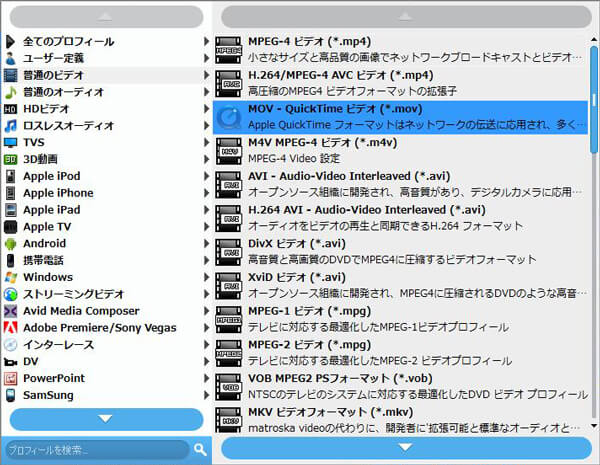Screen dimensions: 600x465
Task: Expand arrow next to HDビデオ
Action: pyautogui.click(x=206, y=109)
